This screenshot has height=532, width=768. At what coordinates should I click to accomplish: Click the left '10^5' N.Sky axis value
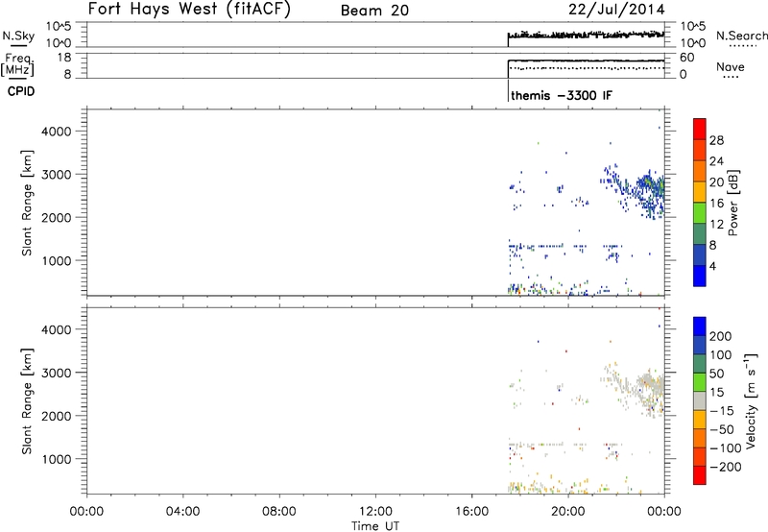tap(59, 27)
